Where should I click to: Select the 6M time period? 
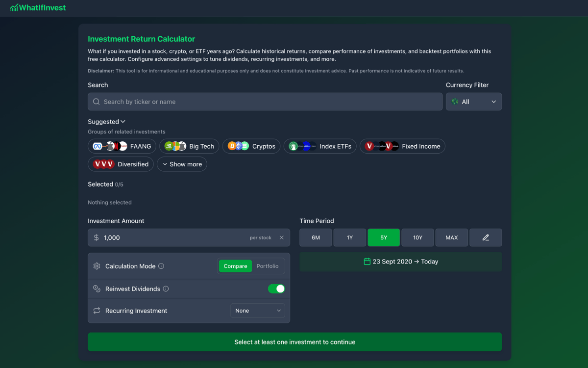[x=316, y=237]
